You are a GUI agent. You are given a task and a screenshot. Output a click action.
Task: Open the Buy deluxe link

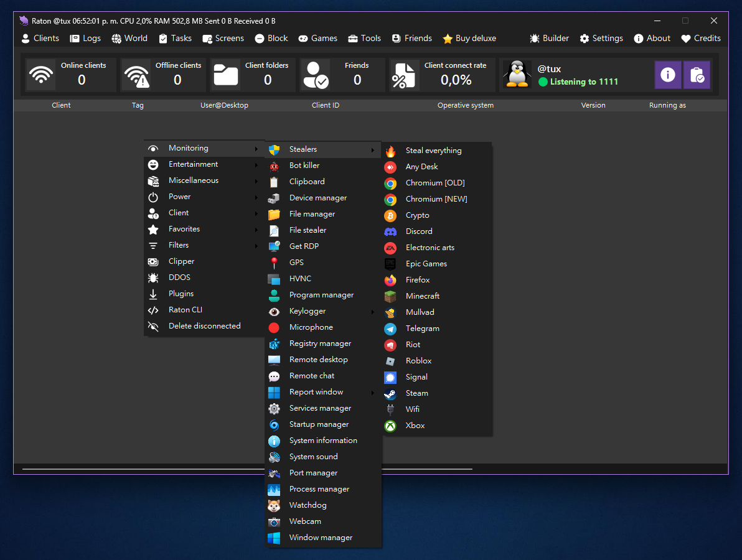(x=469, y=39)
